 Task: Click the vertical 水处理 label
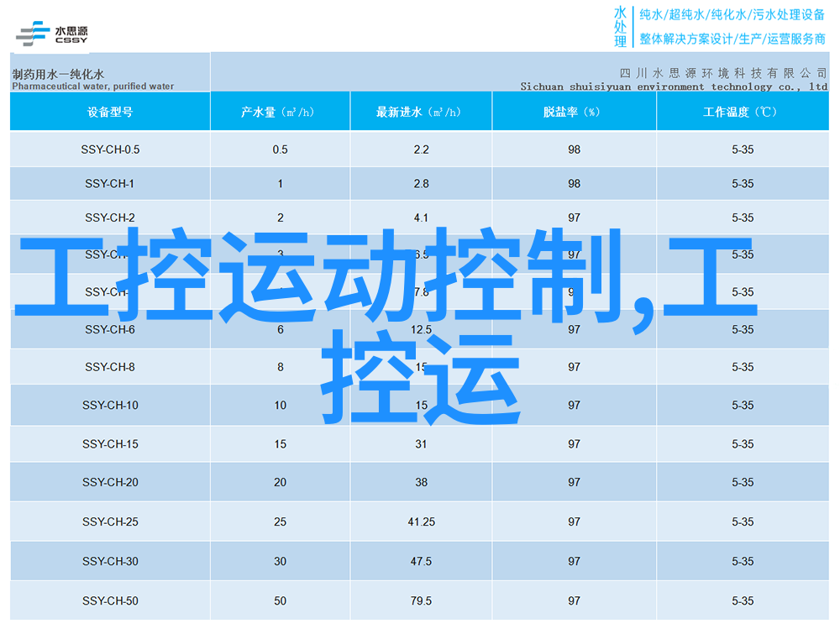tap(620, 27)
